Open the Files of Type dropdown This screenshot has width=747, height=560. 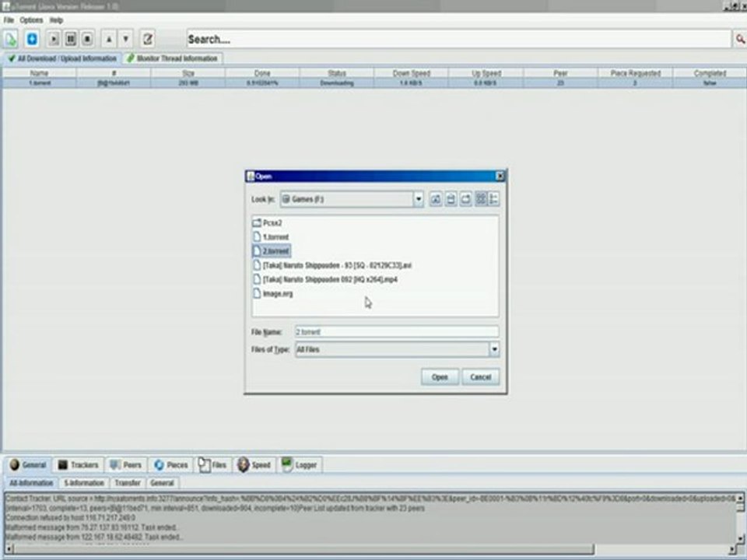click(494, 350)
